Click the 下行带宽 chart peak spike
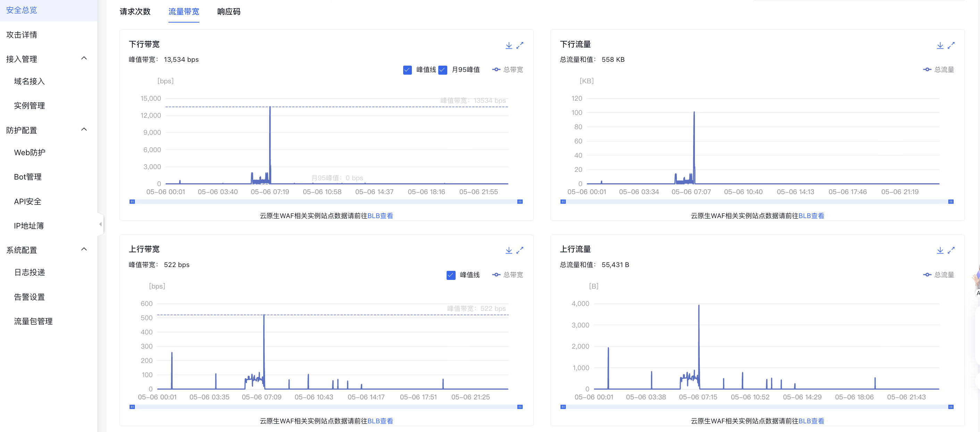Viewport: 980px width, 432px height. click(270, 107)
